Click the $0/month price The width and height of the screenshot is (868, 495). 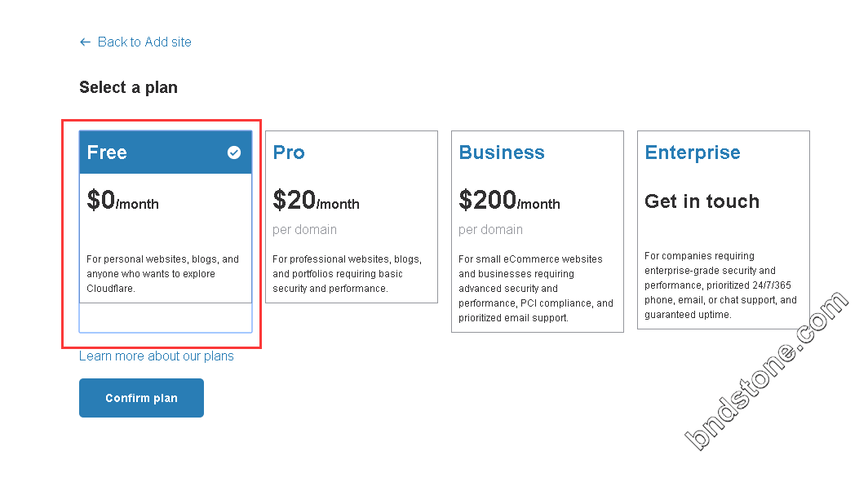123,201
